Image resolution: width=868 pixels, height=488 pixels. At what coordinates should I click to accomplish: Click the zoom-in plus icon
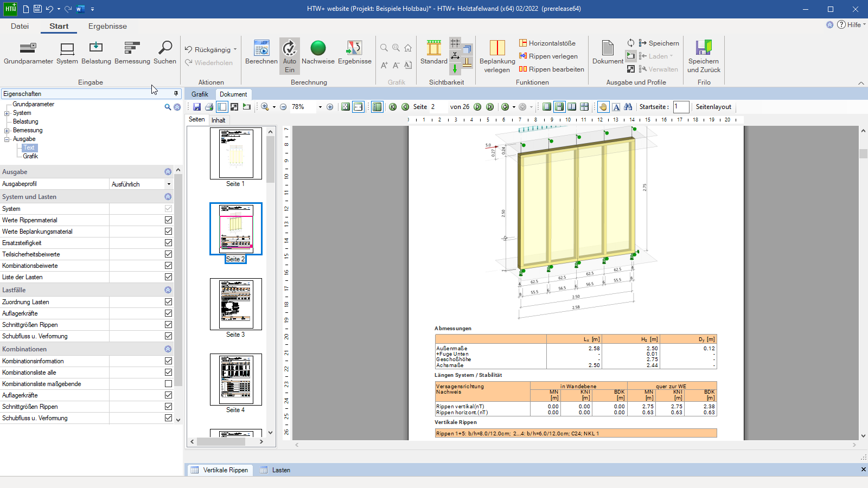(x=330, y=107)
